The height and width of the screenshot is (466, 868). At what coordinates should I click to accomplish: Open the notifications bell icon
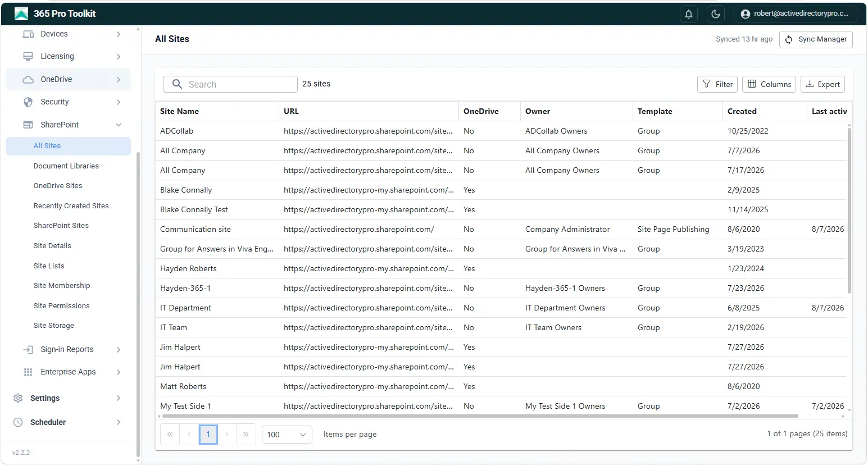tap(689, 14)
